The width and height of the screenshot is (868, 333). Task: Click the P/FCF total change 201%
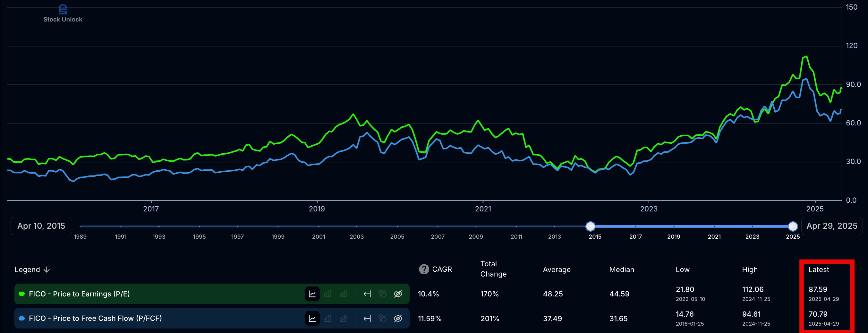[x=489, y=319]
